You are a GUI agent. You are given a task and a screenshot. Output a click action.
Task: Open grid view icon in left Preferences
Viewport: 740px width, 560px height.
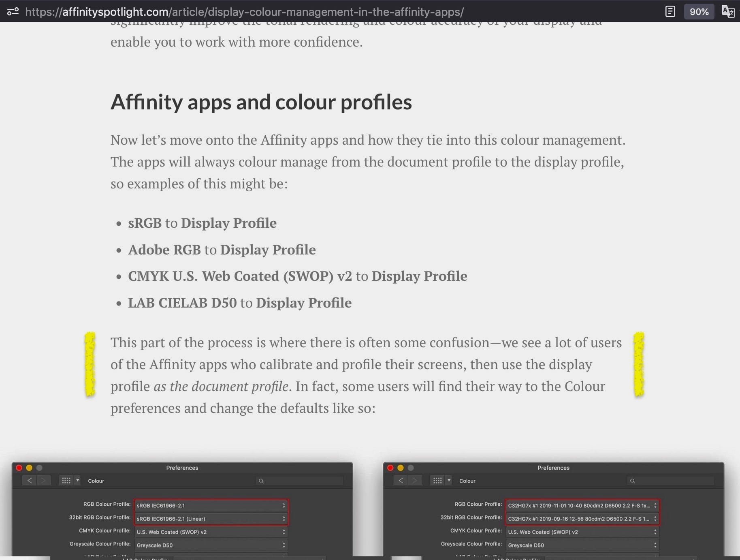tap(66, 481)
